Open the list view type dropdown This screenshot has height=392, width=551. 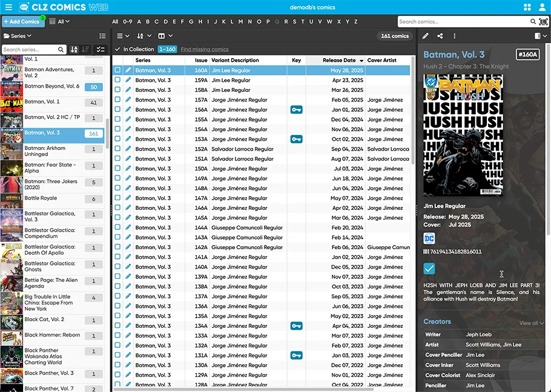[123, 36]
